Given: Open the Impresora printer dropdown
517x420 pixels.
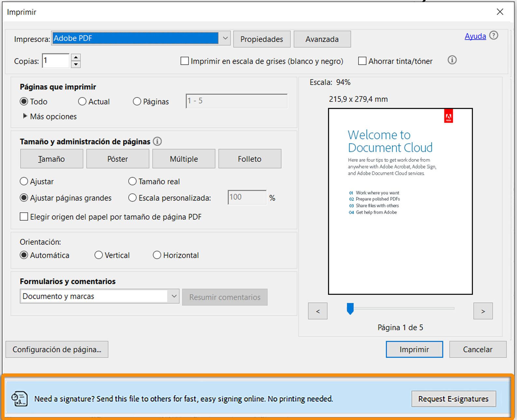Looking at the screenshot, I should pos(141,38).
